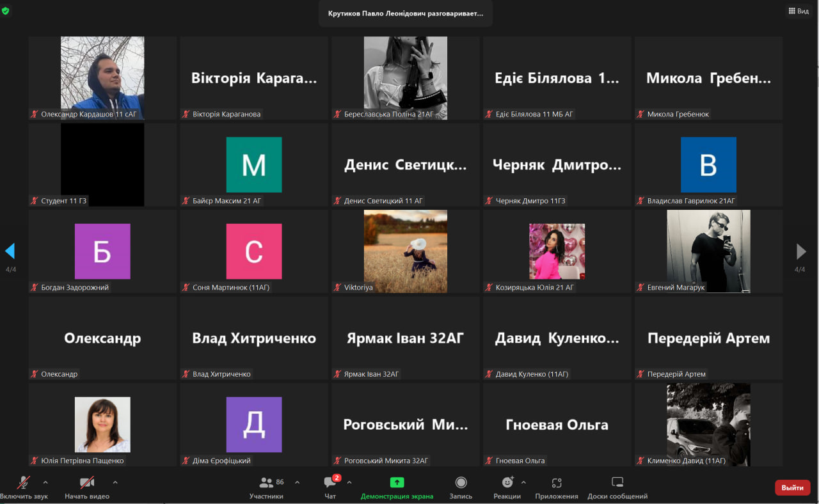819x504 pixels.
Task: Click the green encryption shield icon
Action: 6,11
